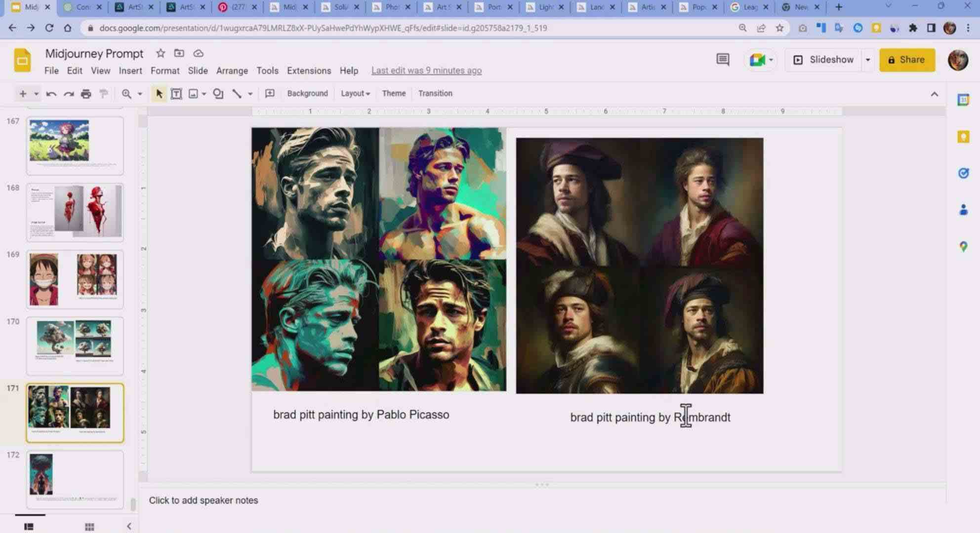Open the Format menu
This screenshot has height=533, width=980.
click(x=164, y=70)
